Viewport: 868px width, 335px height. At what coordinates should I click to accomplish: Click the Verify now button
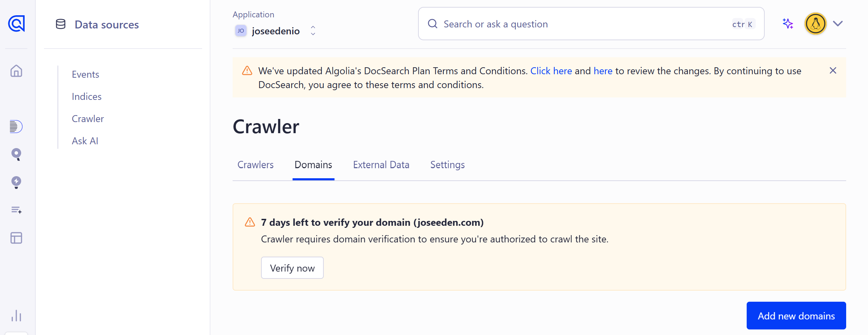(x=292, y=268)
